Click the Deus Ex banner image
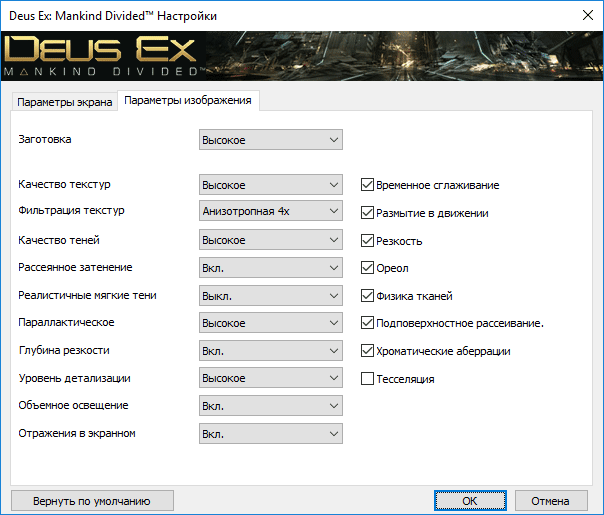This screenshot has height=515, width=604. [302, 56]
